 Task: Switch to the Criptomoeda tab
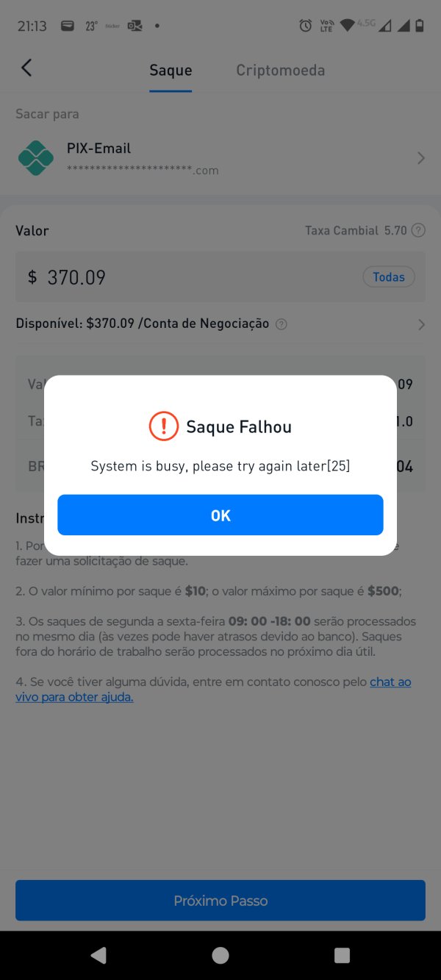pos(280,71)
